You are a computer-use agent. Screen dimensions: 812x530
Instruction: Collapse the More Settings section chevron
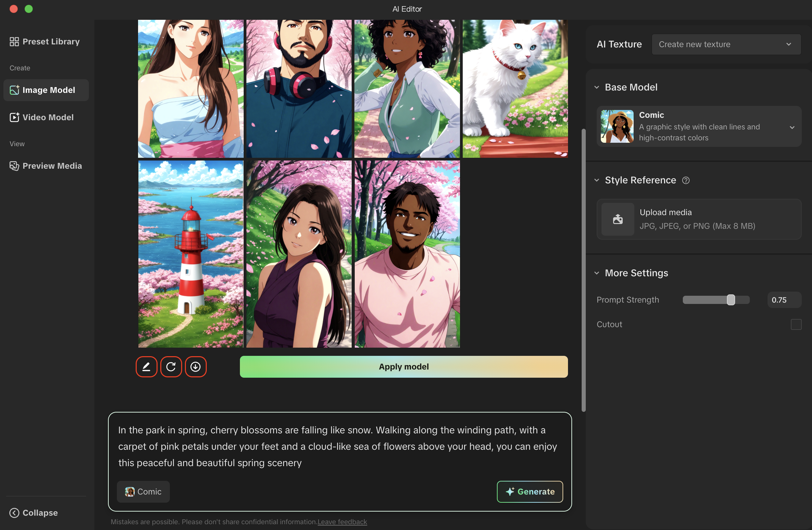597,273
